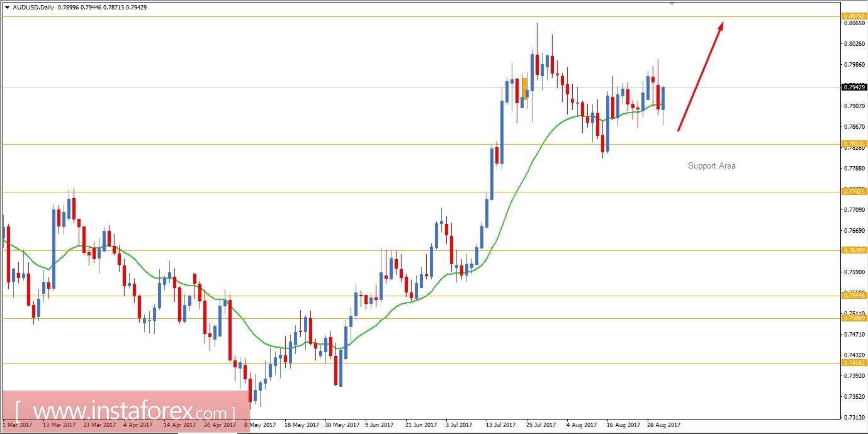Screen dimensions: 868x434
Task: Select the gray scroll marker above the chart
Action: (671, 3)
